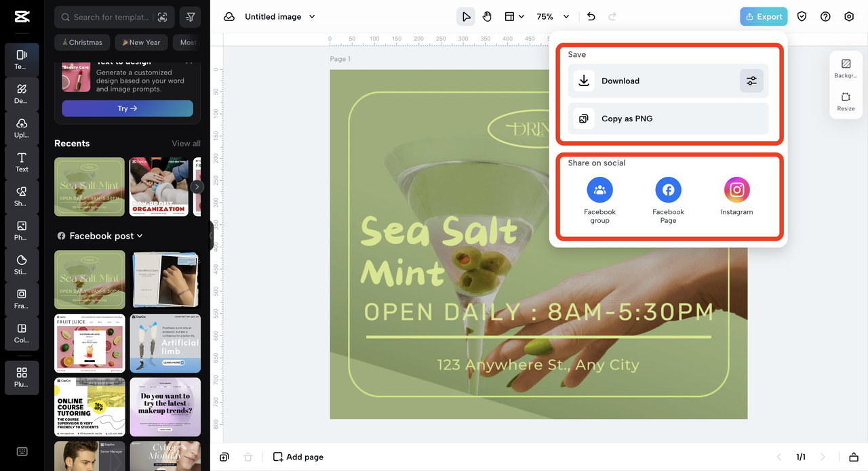Go to next page arrow
Screen dimensions: 868x471
click(x=823, y=457)
